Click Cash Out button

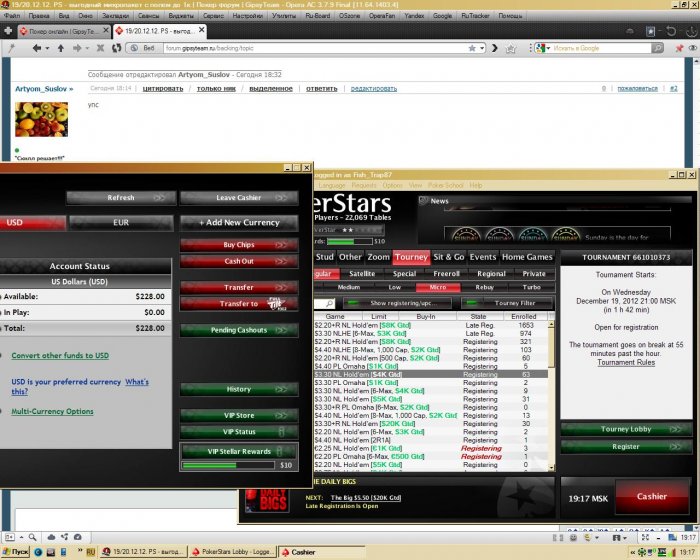coord(239,261)
